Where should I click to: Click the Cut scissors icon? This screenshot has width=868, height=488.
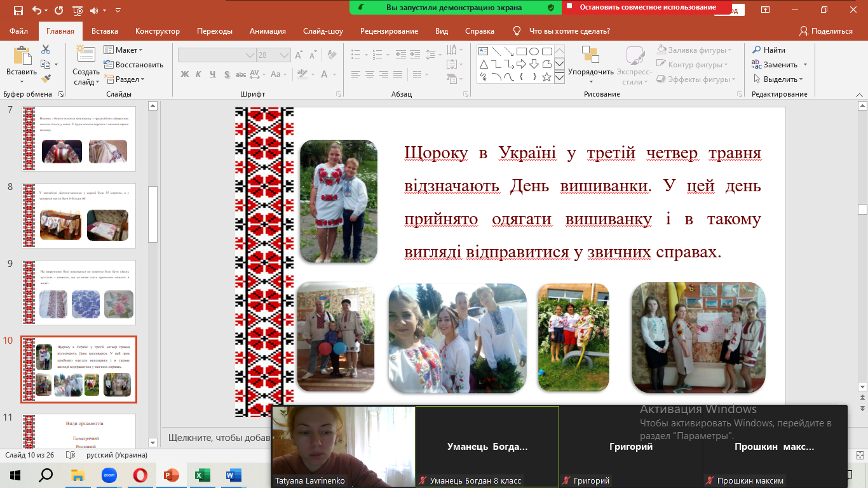[x=46, y=50]
